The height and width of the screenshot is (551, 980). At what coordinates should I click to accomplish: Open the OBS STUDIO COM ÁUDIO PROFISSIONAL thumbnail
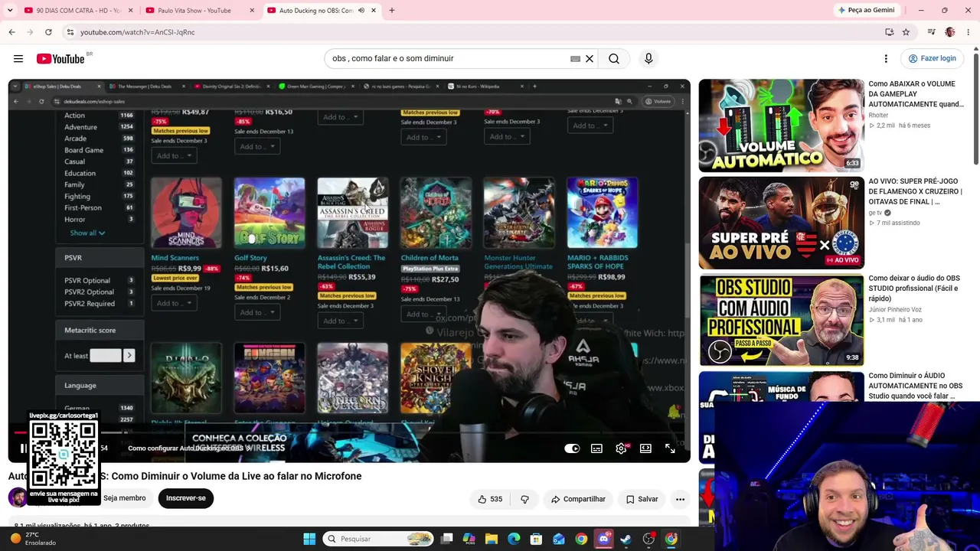pyautogui.click(x=781, y=320)
